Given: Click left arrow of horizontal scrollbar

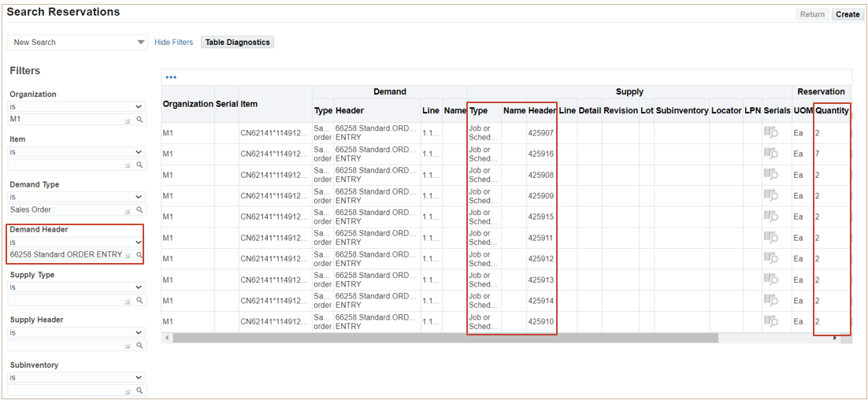Looking at the screenshot, I should (168, 338).
